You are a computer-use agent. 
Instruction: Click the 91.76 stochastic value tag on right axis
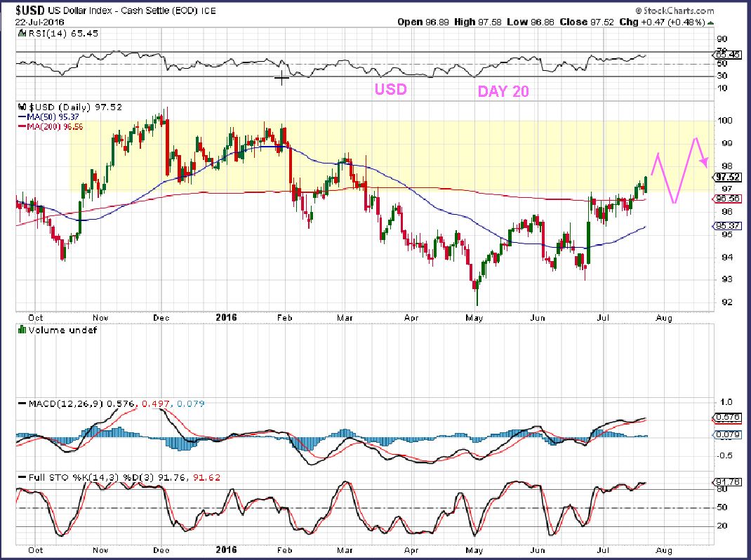click(728, 482)
